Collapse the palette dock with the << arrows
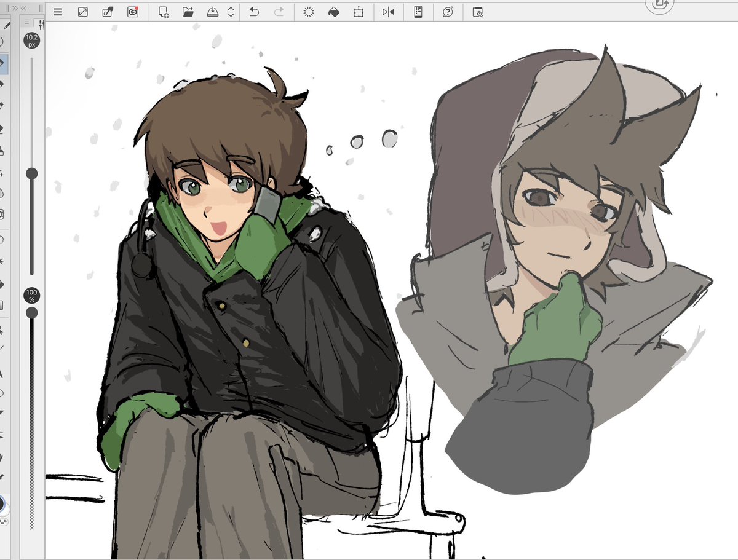This screenshot has height=560, width=738. pos(23,9)
